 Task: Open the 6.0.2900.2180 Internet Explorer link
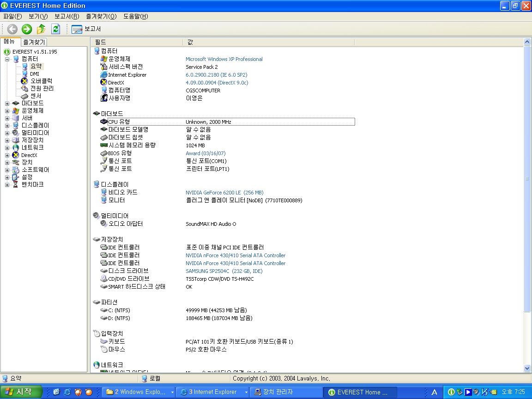coord(217,75)
